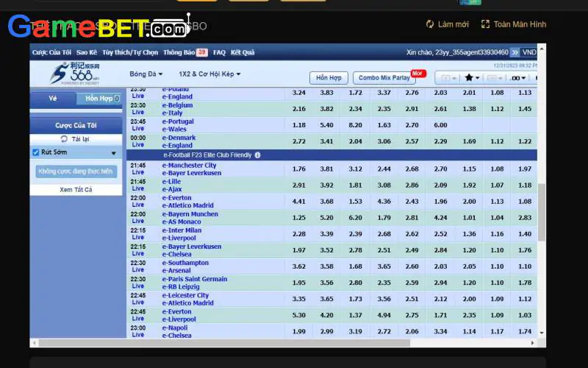Toggle the Rút Sớm checkbox
This screenshot has height=368, width=588.
(x=36, y=152)
